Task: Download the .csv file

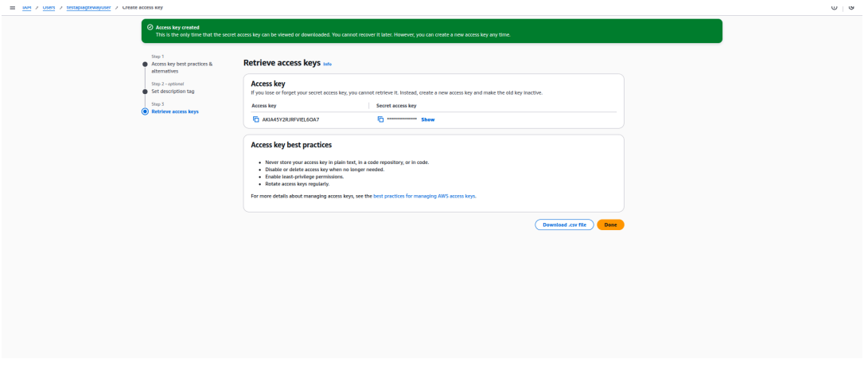Action: point(564,224)
